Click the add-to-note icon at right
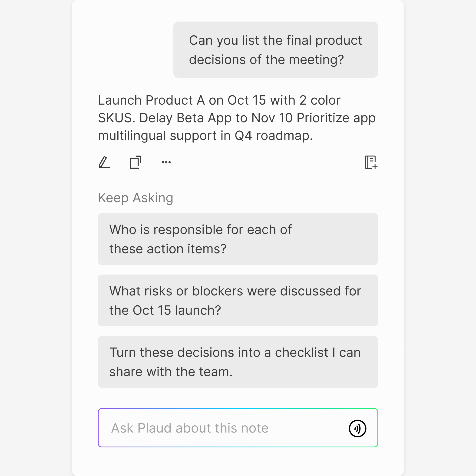The width and height of the screenshot is (476, 476). (x=371, y=162)
